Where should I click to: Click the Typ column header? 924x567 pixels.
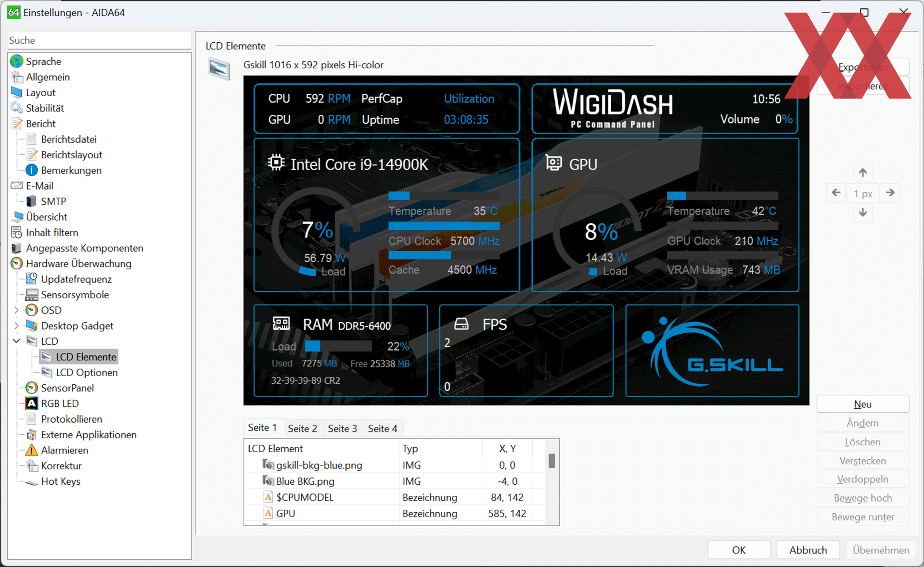click(441, 448)
